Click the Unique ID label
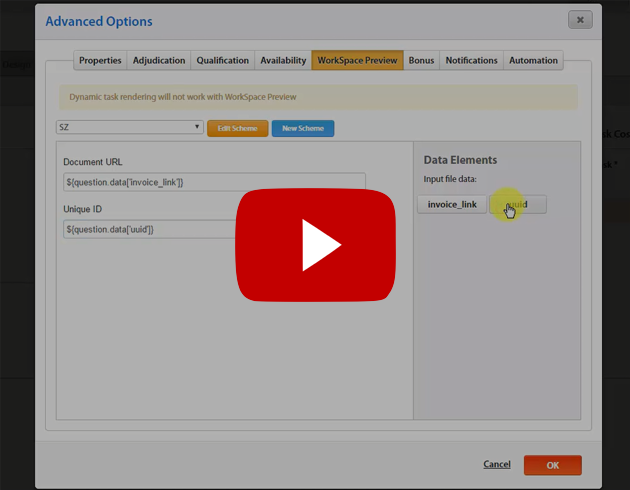The image size is (630, 490). coord(82,209)
